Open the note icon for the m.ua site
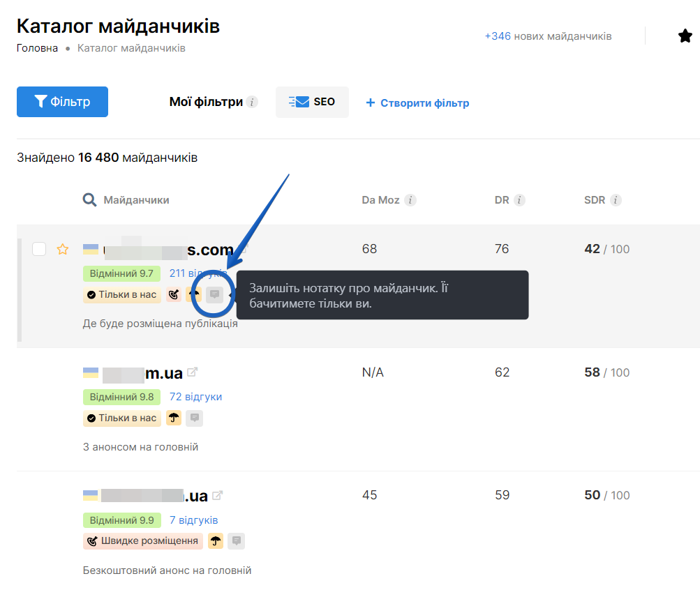 [x=195, y=418]
